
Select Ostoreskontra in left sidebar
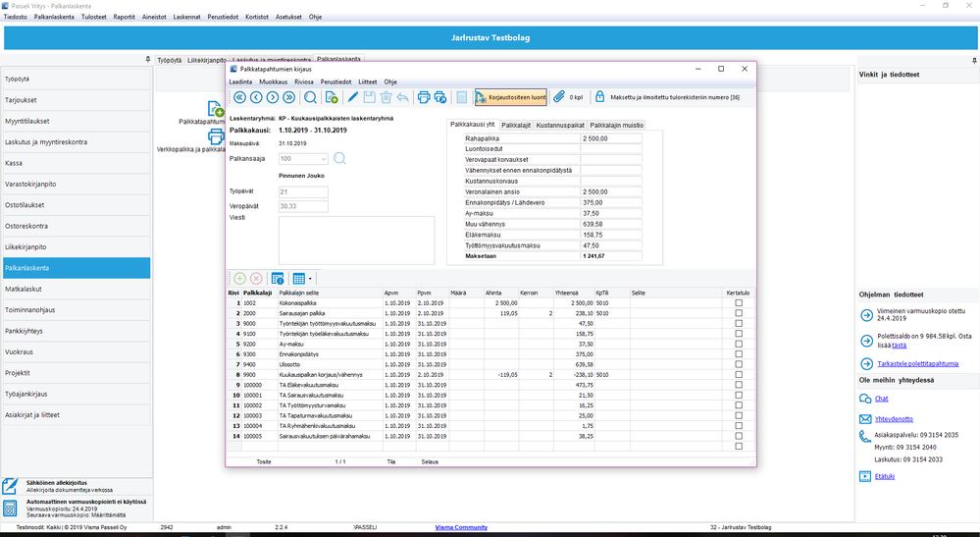[x=77, y=227]
